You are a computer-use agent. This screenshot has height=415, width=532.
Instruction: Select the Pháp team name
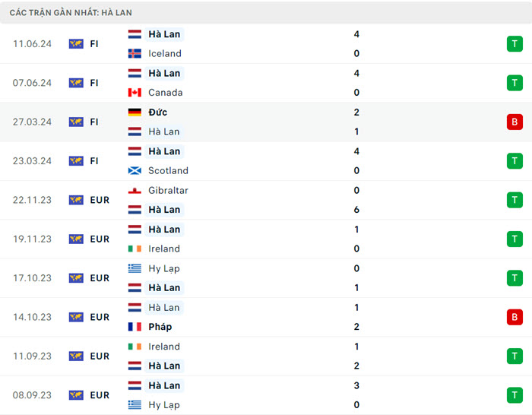coord(160,327)
